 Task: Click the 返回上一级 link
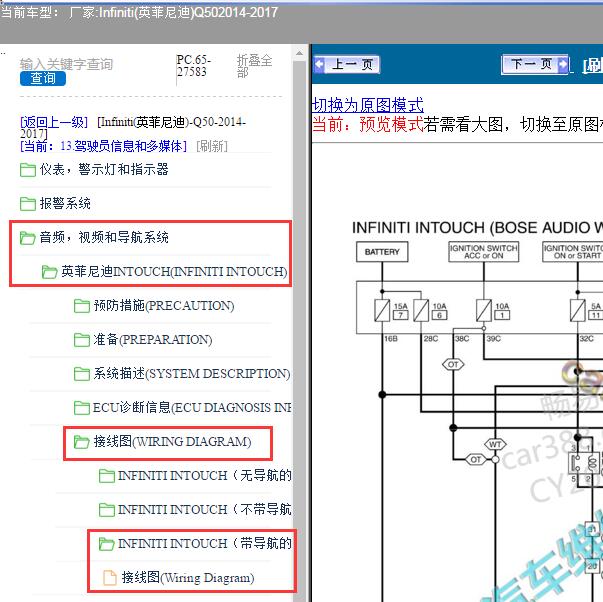click(x=54, y=122)
